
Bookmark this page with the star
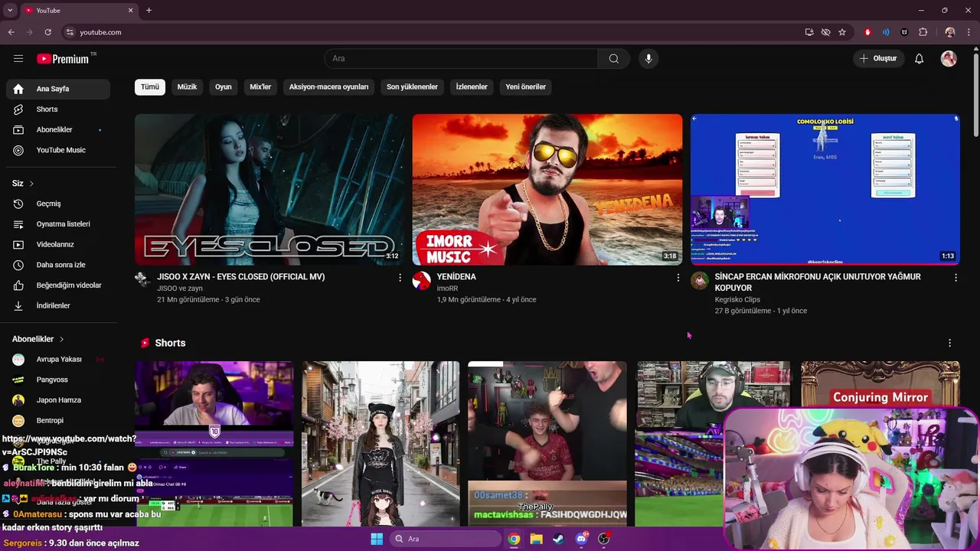(x=842, y=32)
